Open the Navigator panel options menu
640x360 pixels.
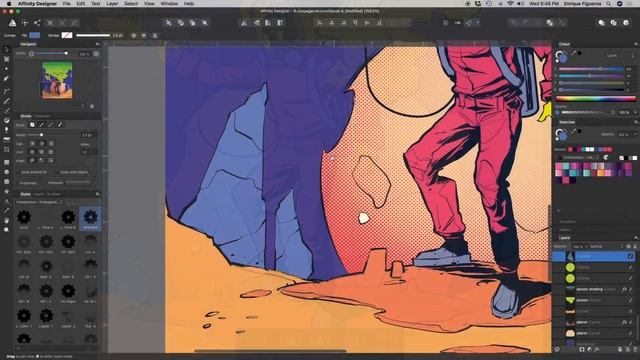tap(98, 44)
